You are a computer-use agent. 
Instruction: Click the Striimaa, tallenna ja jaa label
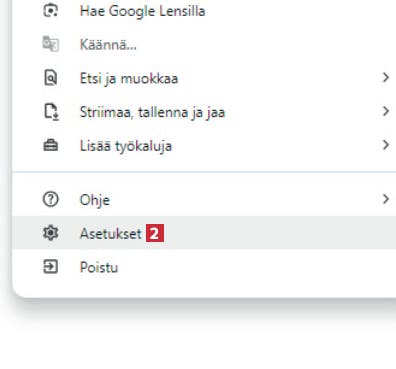[152, 112]
